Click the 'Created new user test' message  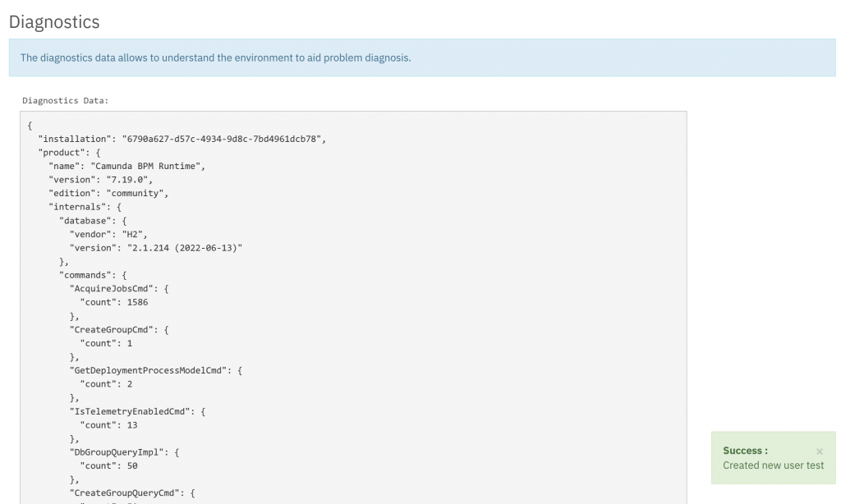[773, 465]
